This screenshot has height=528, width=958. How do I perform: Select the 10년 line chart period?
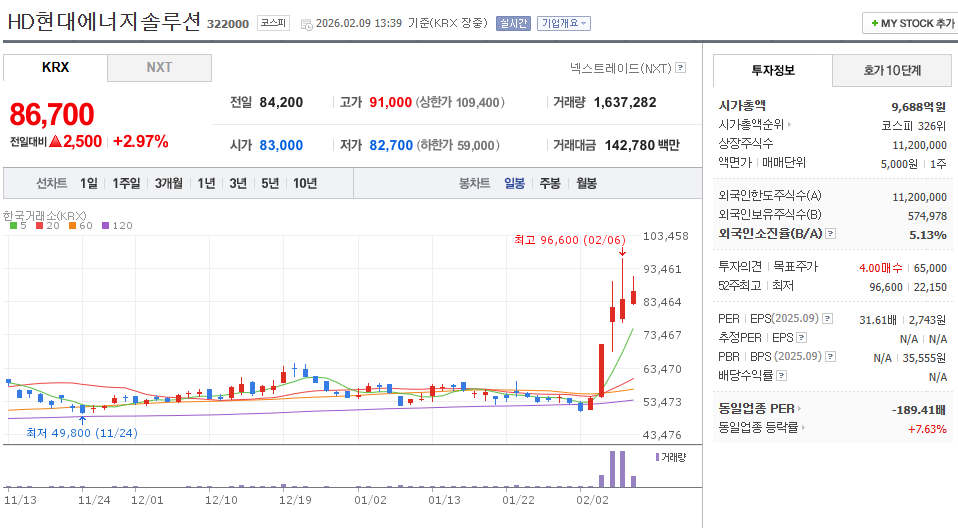point(305,183)
